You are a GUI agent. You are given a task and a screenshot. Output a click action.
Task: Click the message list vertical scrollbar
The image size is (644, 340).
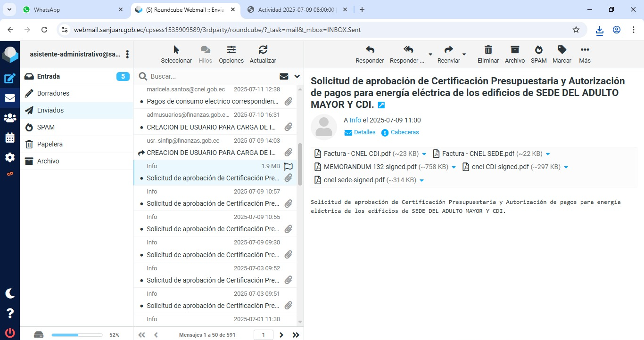[300, 165]
